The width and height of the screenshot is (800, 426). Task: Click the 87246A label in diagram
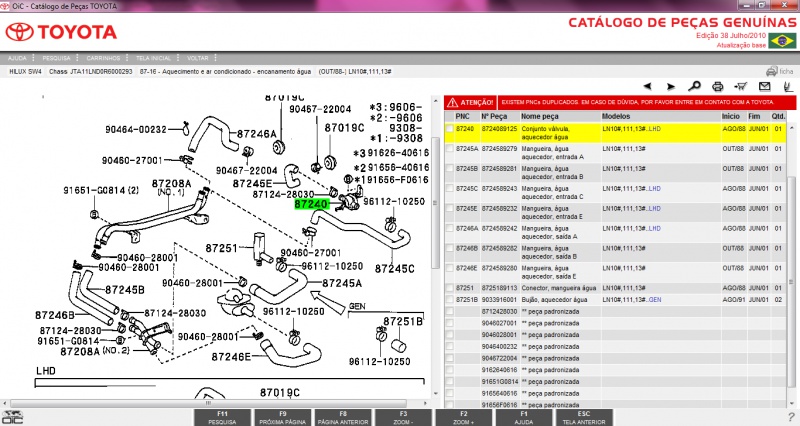click(257, 134)
